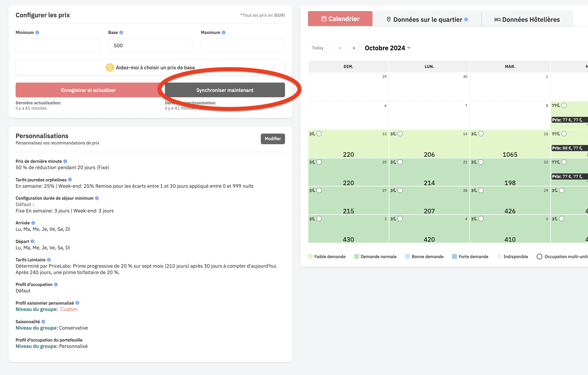588x375 pixels.
Task: Click the info icon next to Maximum
Action: coord(224,32)
